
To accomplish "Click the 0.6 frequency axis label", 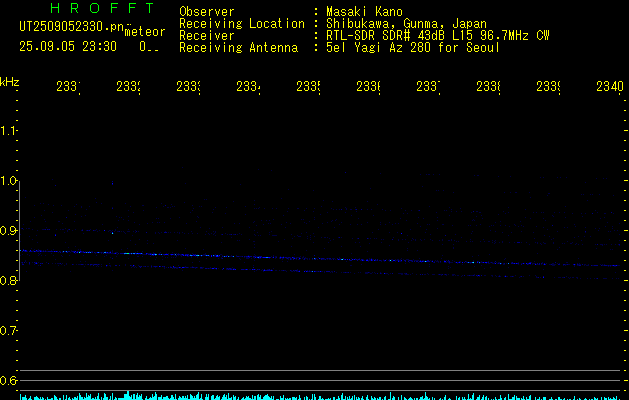I will [8, 380].
